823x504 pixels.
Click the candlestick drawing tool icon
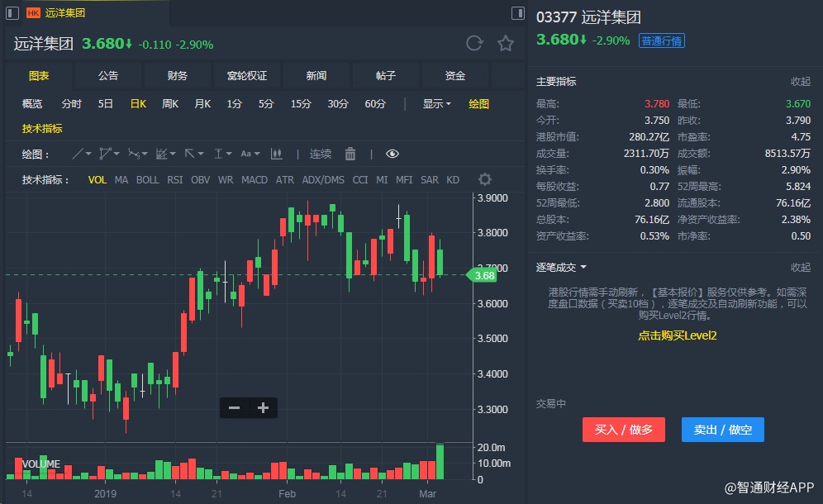point(277,154)
